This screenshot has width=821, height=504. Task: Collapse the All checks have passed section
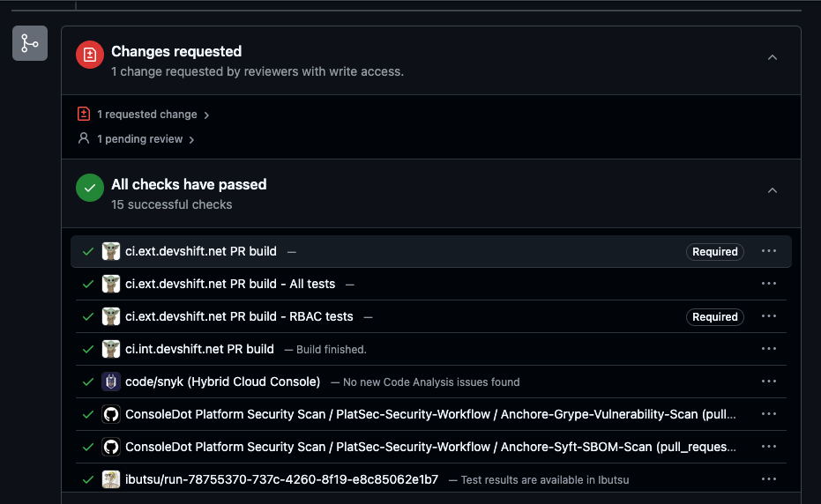click(x=772, y=190)
